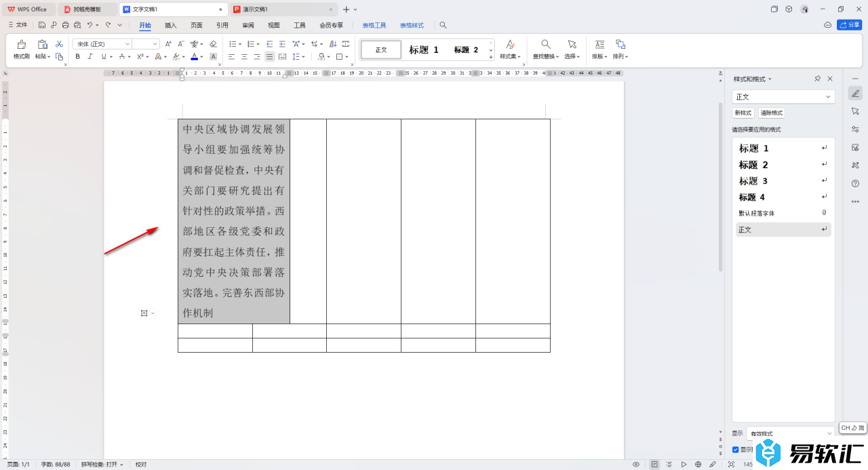This screenshot has height=470, width=868.
Task: Switch to the 页面 tab
Action: pos(197,25)
